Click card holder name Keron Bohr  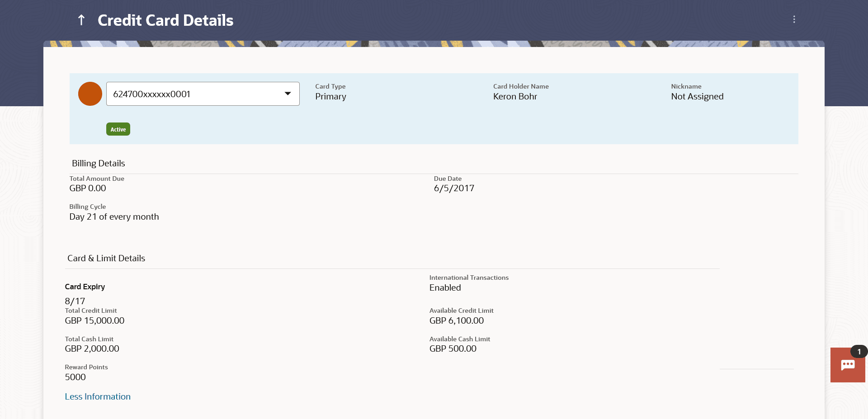point(515,96)
